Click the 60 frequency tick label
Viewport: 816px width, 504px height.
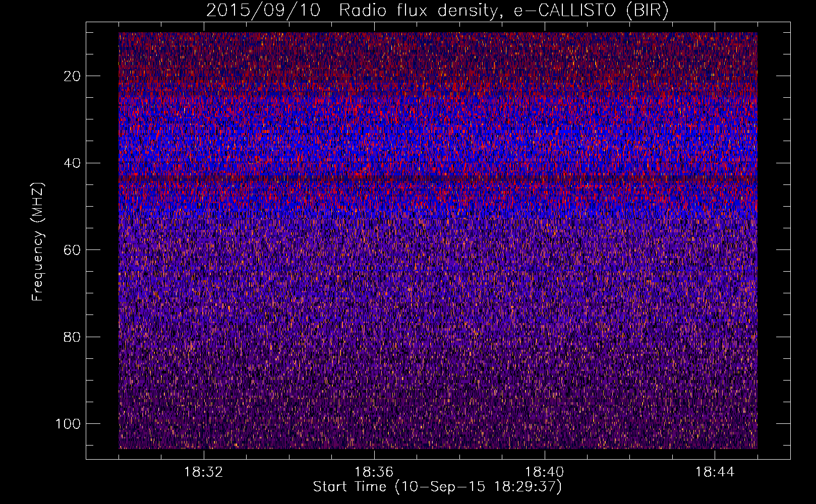point(73,250)
